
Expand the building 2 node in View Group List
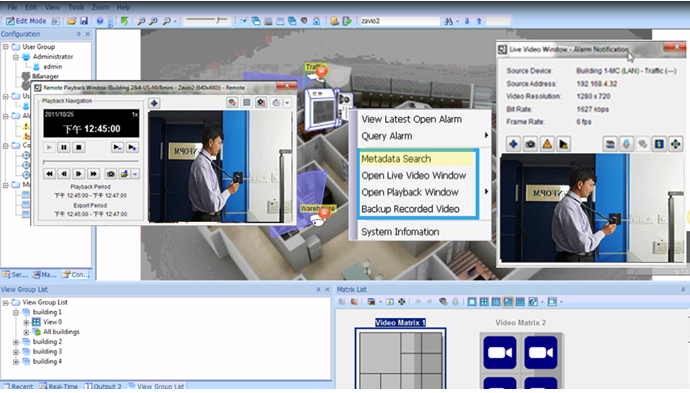click(x=16, y=342)
